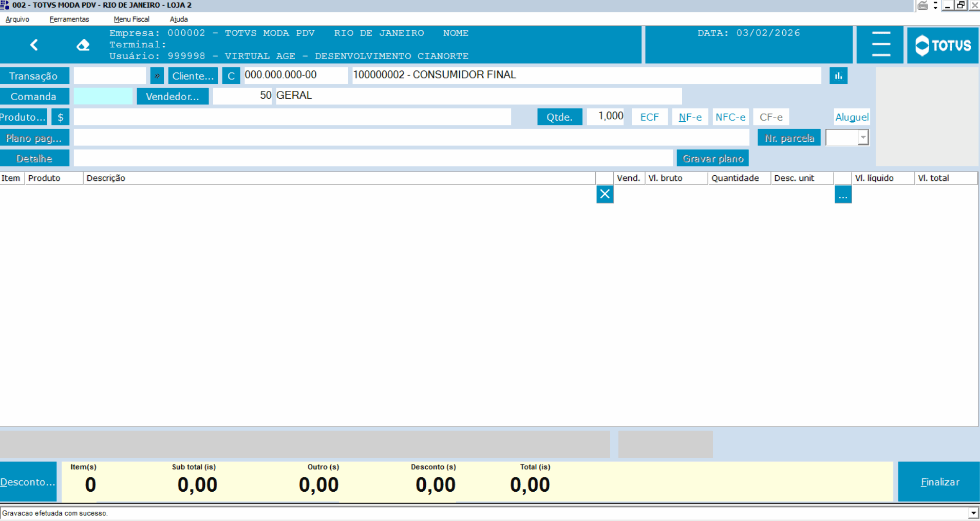Click the 'DATA: 03/02/2026' text in header
Screen dimensions: 980x521
pyautogui.click(x=749, y=33)
